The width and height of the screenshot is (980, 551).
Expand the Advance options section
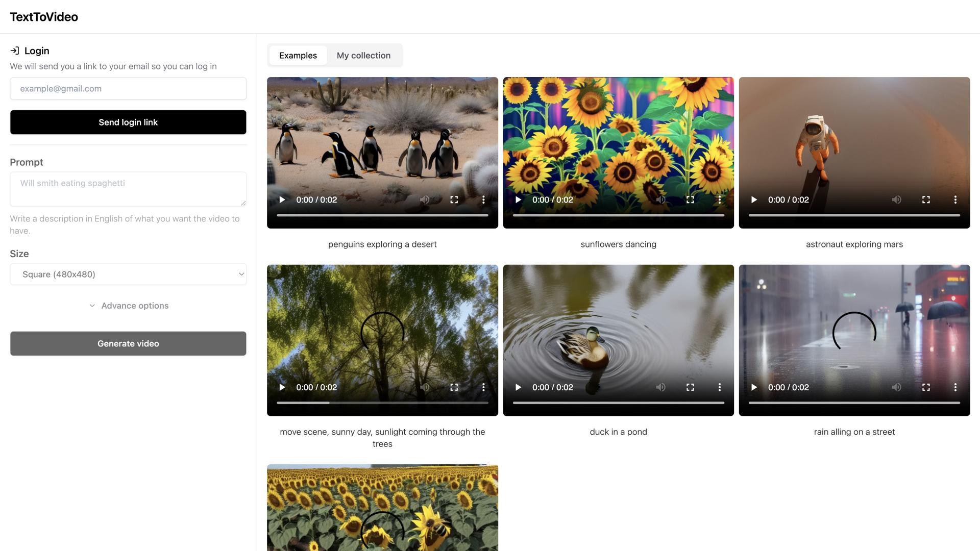[x=128, y=306]
